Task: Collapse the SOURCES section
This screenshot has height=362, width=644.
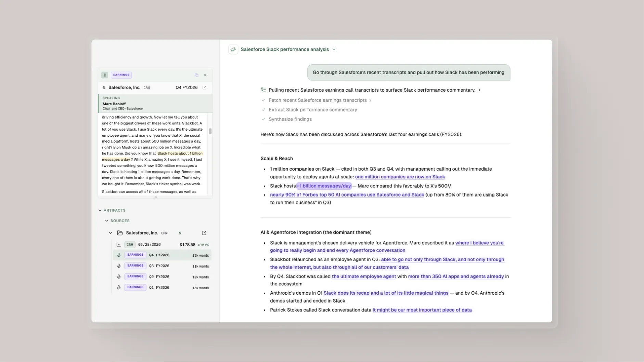Action: (x=107, y=221)
